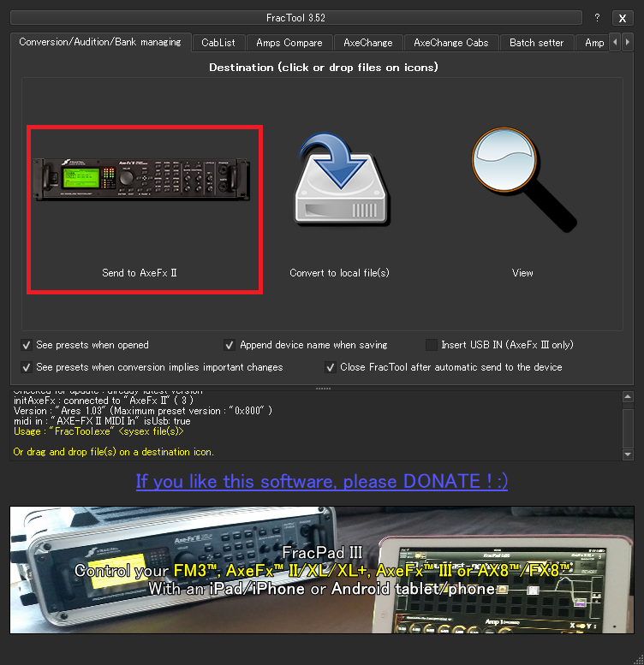Click the Send to AxeFx II device icon
644x665 pixels.
point(141,179)
